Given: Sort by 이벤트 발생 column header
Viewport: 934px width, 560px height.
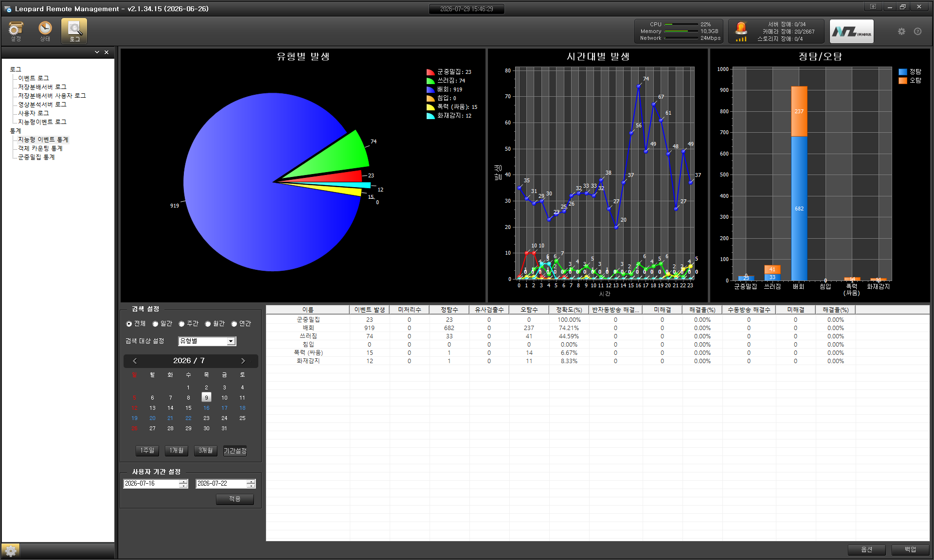Looking at the screenshot, I should pyautogui.click(x=370, y=310).
